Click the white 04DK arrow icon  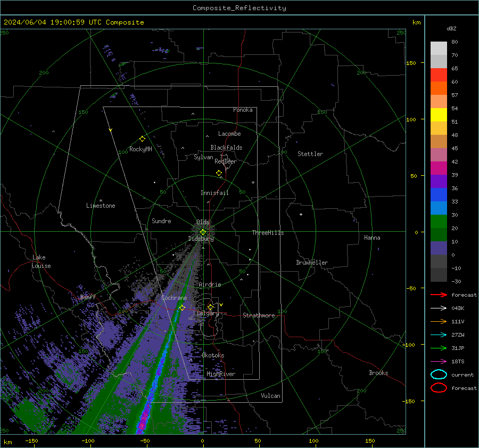point(439,308)
